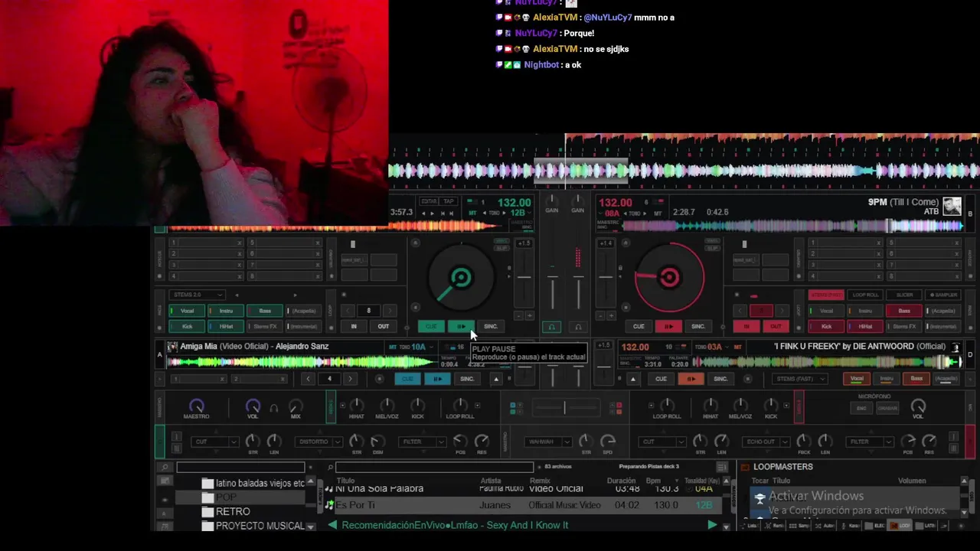Click headphones icon beside VOL knob

click(x=274, y=408)
